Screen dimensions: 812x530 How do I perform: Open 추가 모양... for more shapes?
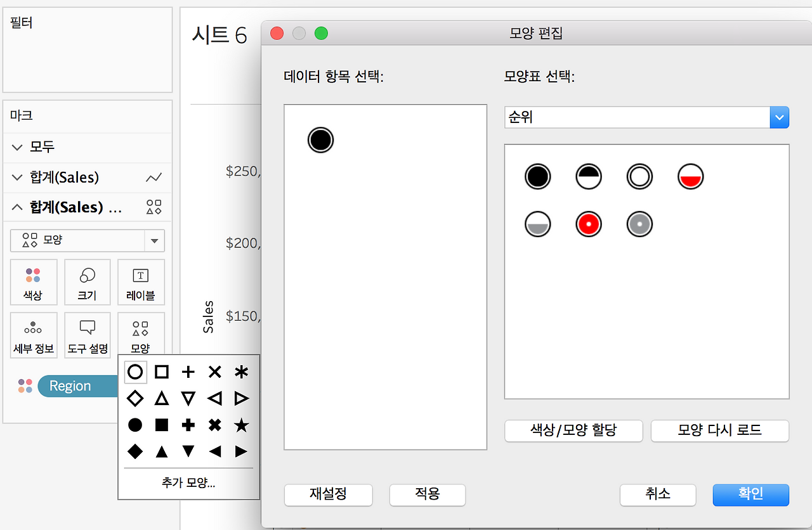188,483
